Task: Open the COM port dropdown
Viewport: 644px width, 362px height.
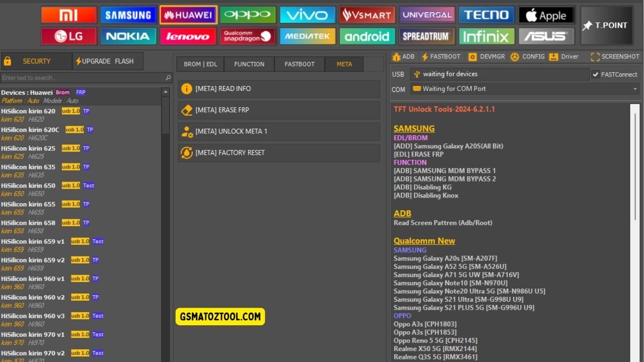Action: click(x=635, y=89)
